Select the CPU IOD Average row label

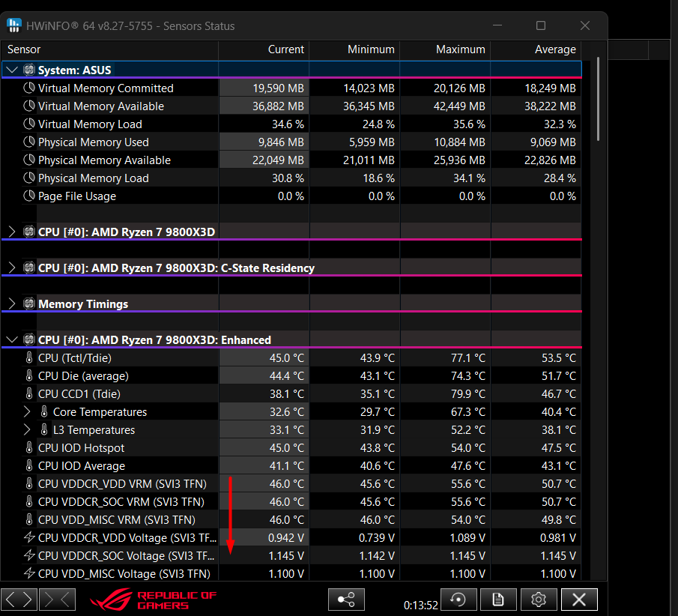82,466
